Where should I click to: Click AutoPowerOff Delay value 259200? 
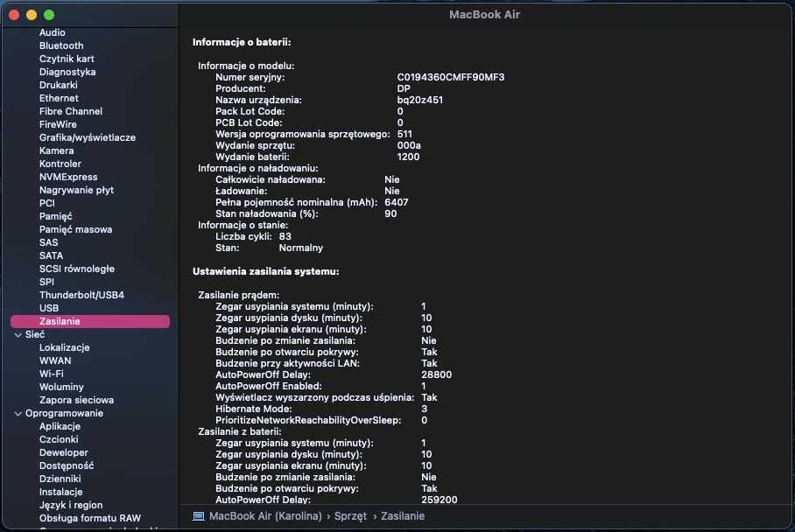439,500
